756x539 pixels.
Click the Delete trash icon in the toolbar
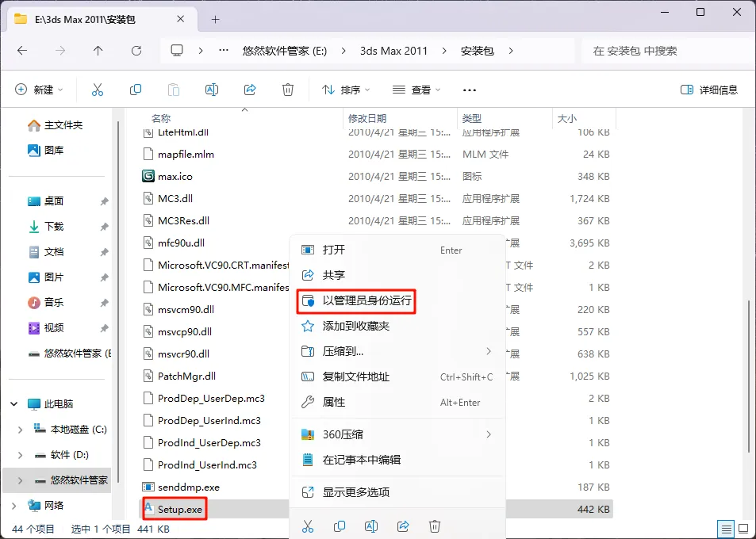click(288, 90)
